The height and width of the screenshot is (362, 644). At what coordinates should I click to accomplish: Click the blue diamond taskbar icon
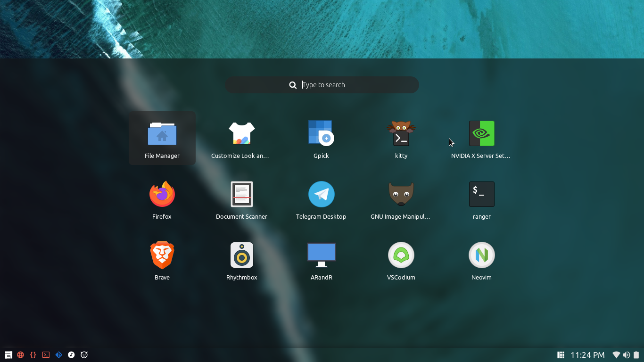click(58, 355)
